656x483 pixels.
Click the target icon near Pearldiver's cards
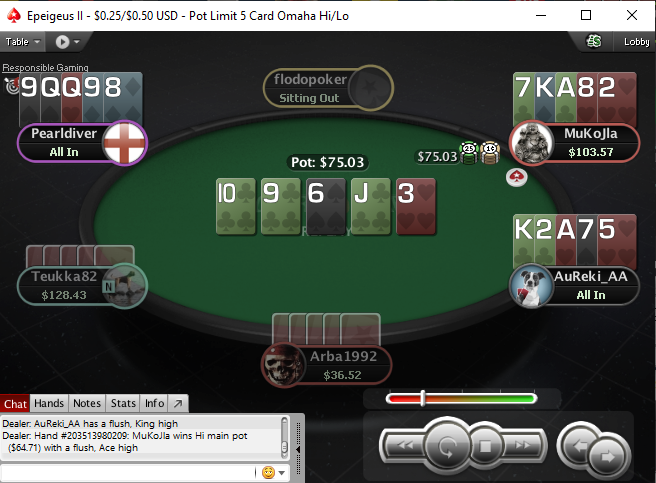coord(12,85)
